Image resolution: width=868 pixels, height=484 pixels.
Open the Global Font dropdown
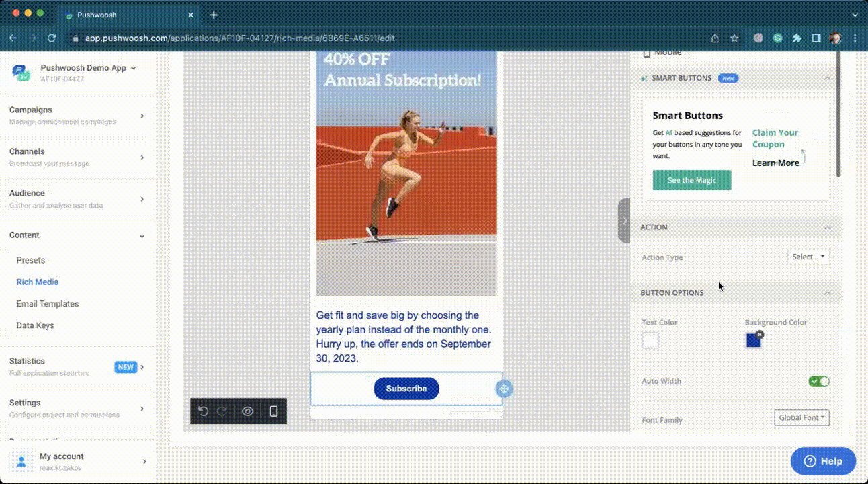click(801, 417)
